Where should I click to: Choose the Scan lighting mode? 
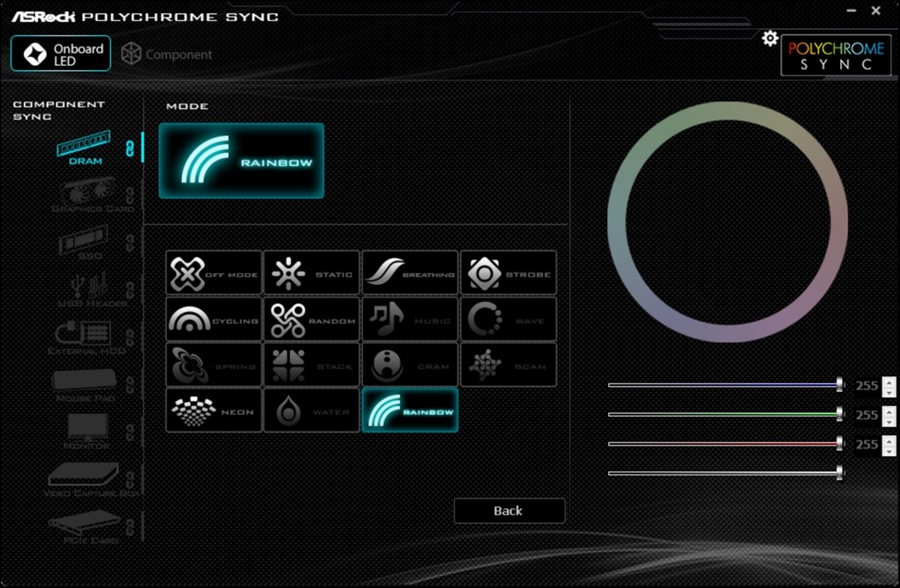[x=509, y=366]
